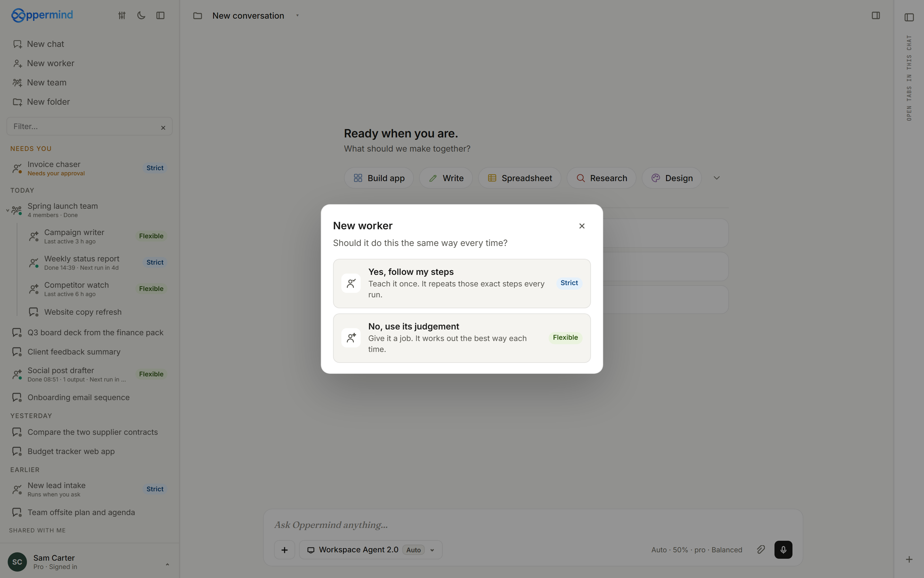Toggle the open tabs strip panel icon
This screenshot has height=578, width=924.
tap(909, 18)
